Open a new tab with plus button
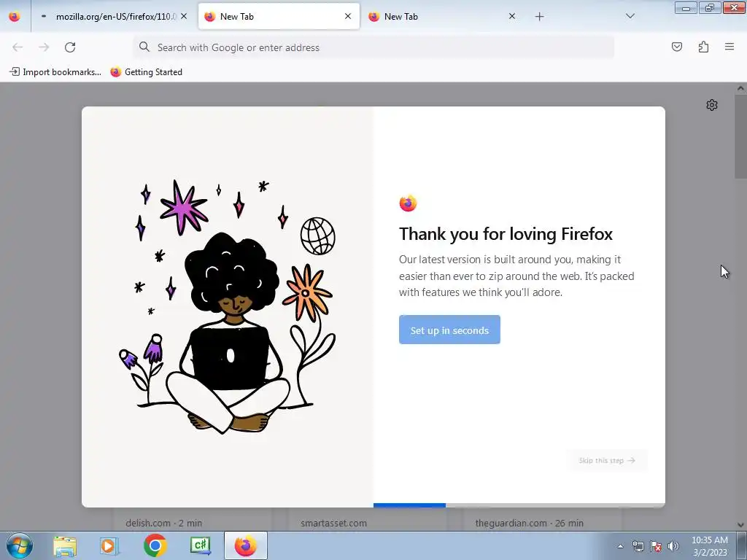Viewport: 747px width, 560px height. tap(539, 17)
